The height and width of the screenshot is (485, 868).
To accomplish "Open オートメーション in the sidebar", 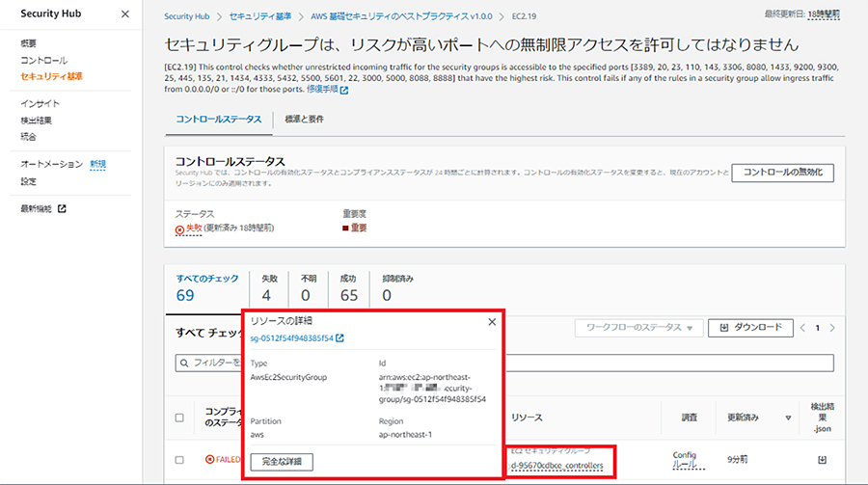I will tap(51, 164).
